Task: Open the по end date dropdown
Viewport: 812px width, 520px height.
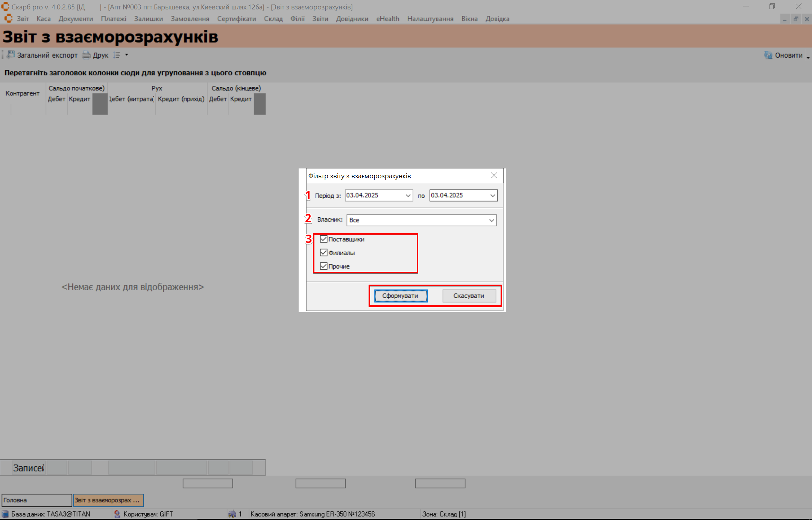Action: 493,196
